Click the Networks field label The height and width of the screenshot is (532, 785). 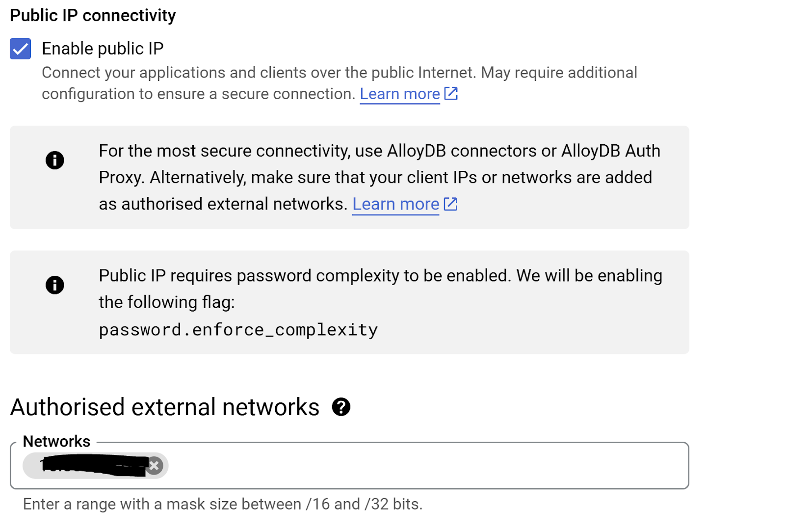tap(56, 441)
